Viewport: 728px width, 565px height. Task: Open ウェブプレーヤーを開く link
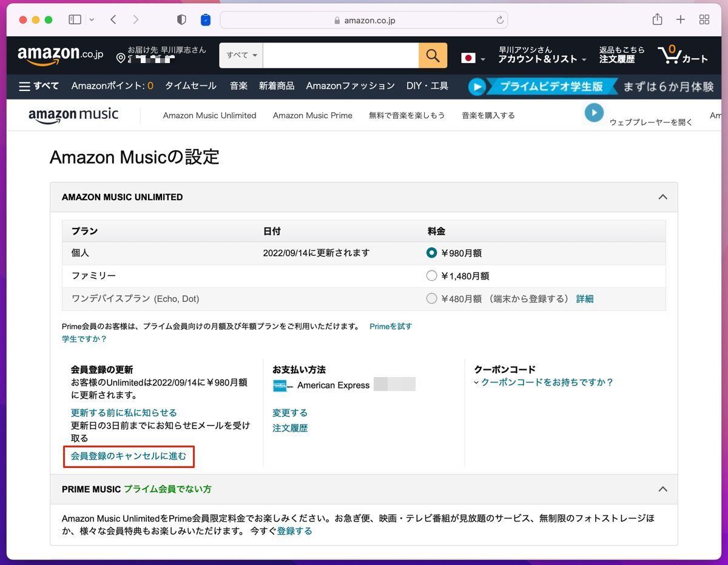click(x=651, y=122)
